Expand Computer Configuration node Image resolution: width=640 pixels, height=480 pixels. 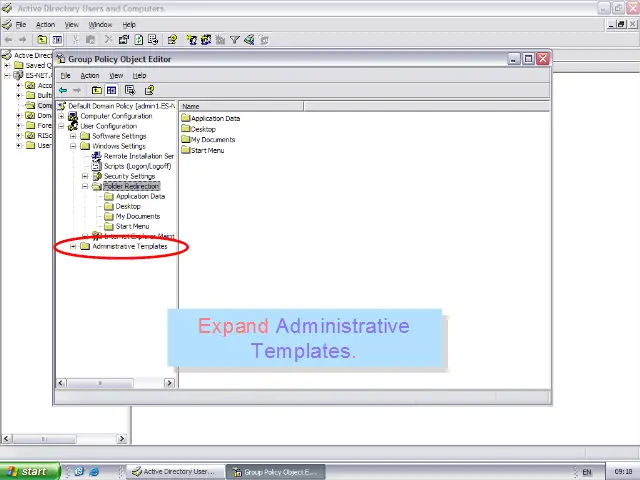61,116
